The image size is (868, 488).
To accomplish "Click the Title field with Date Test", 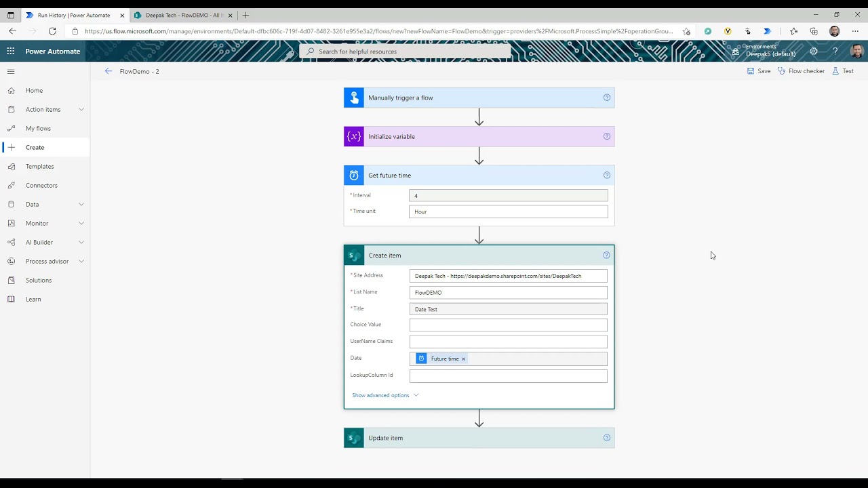I will click(x=508, y=309).
